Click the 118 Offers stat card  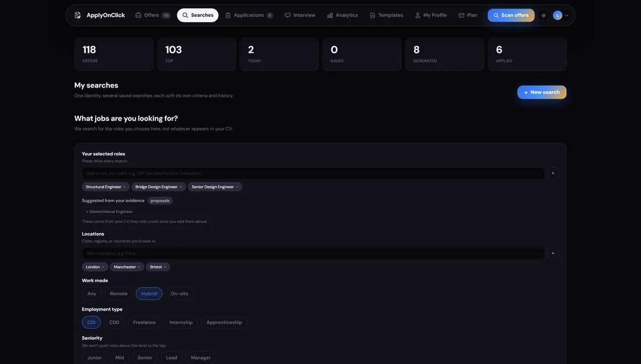click(114, 54)
